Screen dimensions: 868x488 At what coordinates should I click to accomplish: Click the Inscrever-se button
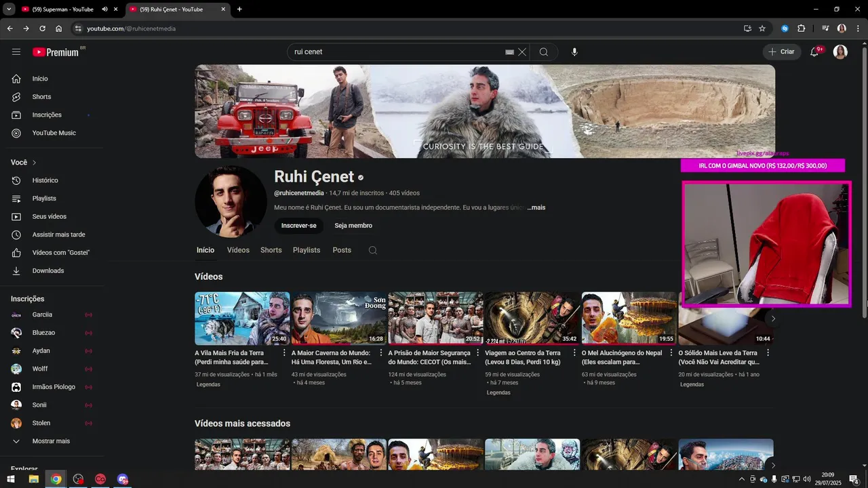(299, 226)
